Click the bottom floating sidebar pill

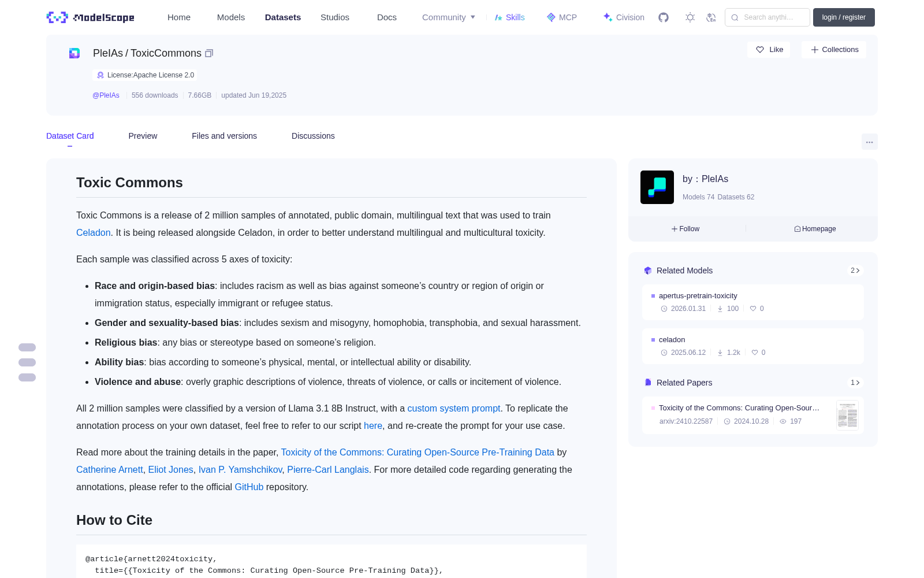[x=27, y=377]
